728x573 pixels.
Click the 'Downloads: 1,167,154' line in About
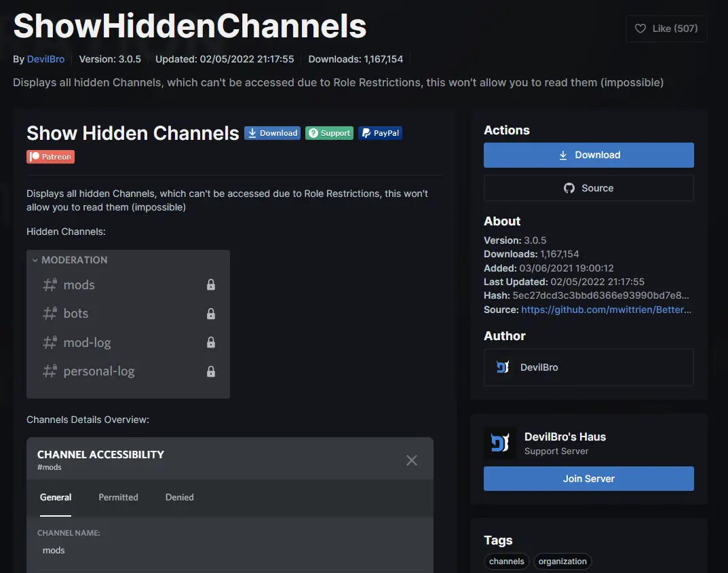tap(531, 254)
